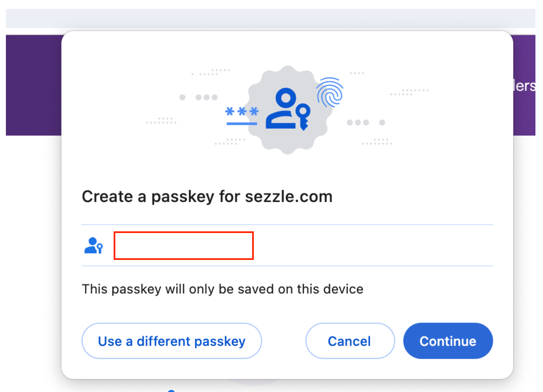The image size is (543, 392).
Task: Click the light gray bar above the dialog
Action: point(270,19)
